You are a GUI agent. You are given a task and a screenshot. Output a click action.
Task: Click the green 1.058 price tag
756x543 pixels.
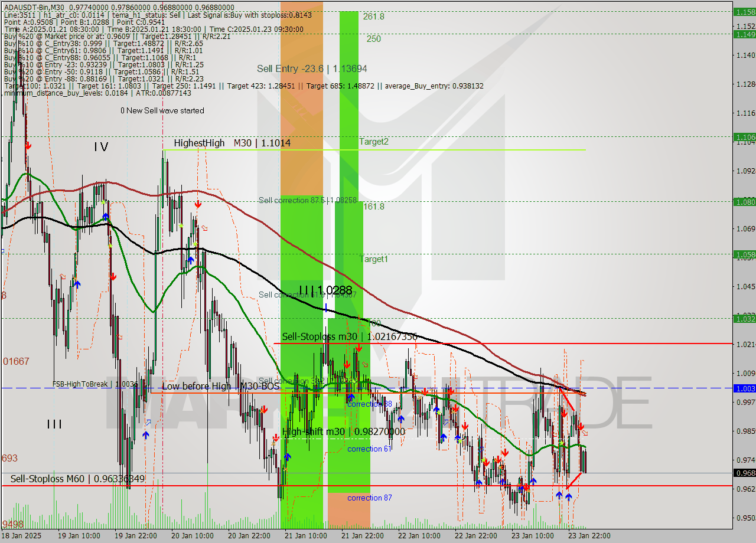tap(744, 254)
